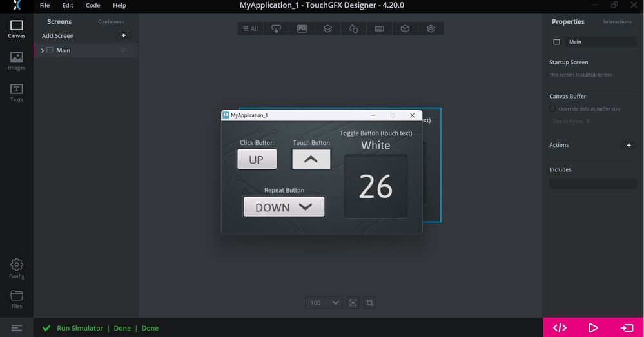Open the File menu
Screen dimensions: 644x337
tap(44, 5)
